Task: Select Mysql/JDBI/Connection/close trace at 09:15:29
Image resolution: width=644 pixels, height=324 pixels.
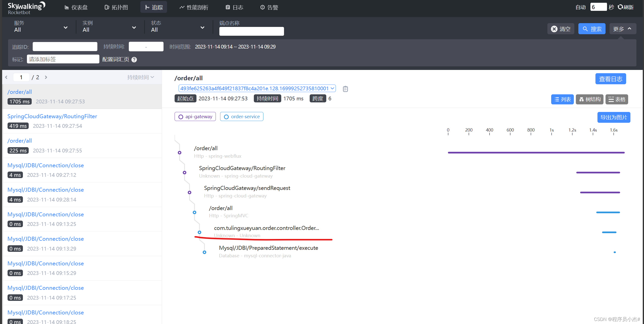Action: coord(82,268)
